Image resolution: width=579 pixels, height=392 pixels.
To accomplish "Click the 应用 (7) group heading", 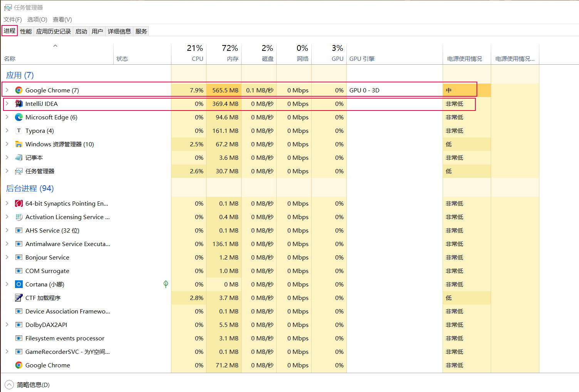I will point(20,75).
